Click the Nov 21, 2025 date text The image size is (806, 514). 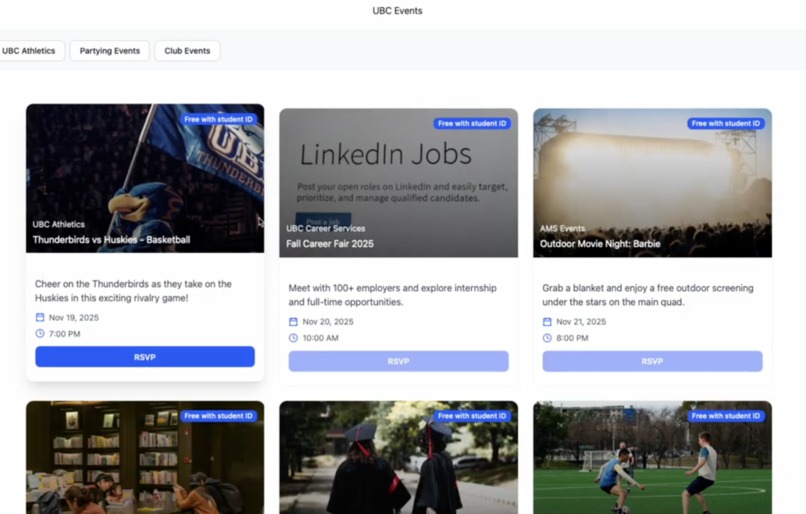click(581, 322)
